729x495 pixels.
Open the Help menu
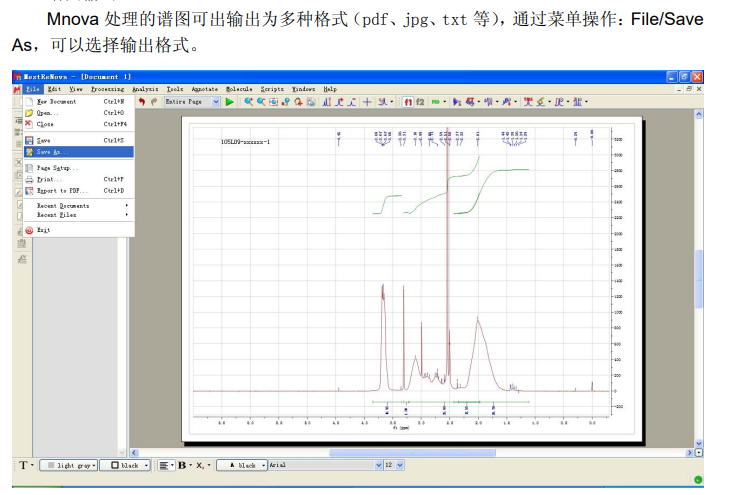pos(330,89)
